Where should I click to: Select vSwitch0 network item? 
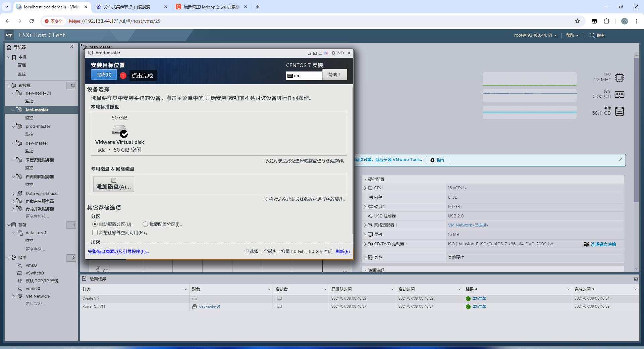(35, 273)
